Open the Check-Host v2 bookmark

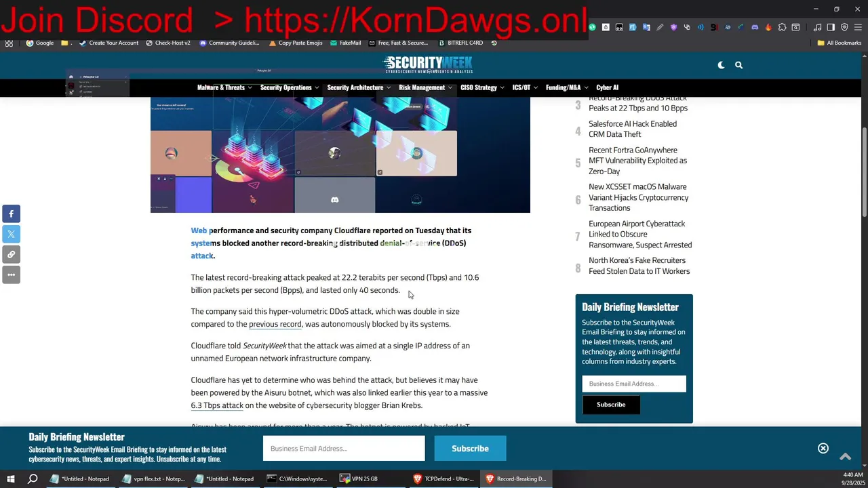tap(167, 43)
